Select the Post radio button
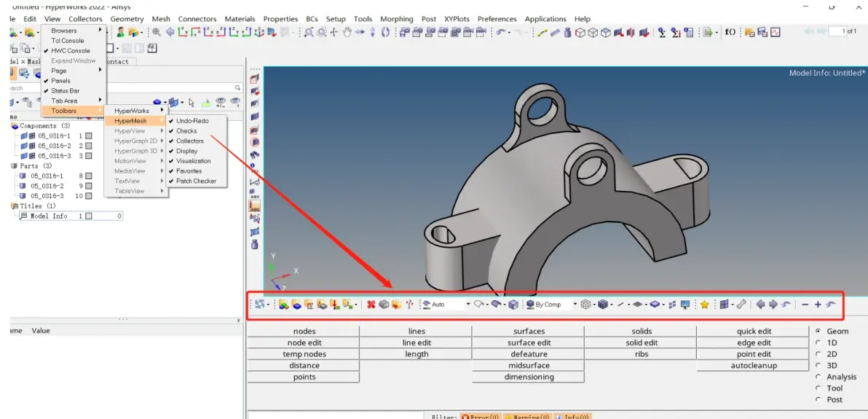868x419 pixels. pos(818,399)
